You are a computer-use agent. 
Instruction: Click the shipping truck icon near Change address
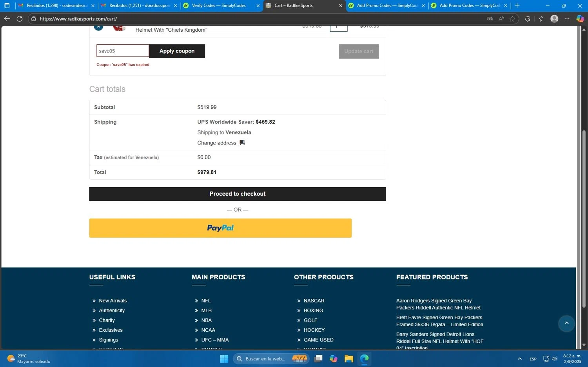(242, 143)
